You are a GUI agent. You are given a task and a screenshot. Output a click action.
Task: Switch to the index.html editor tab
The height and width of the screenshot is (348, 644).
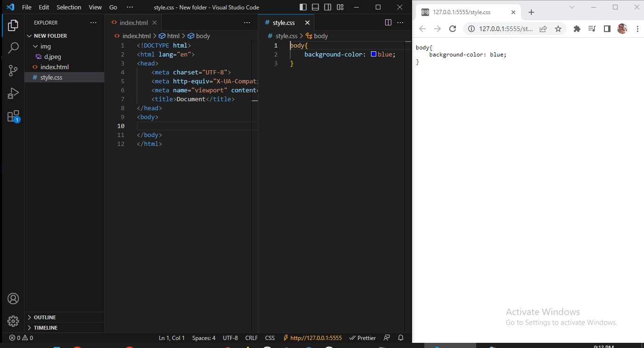click(x=133, y=23)
